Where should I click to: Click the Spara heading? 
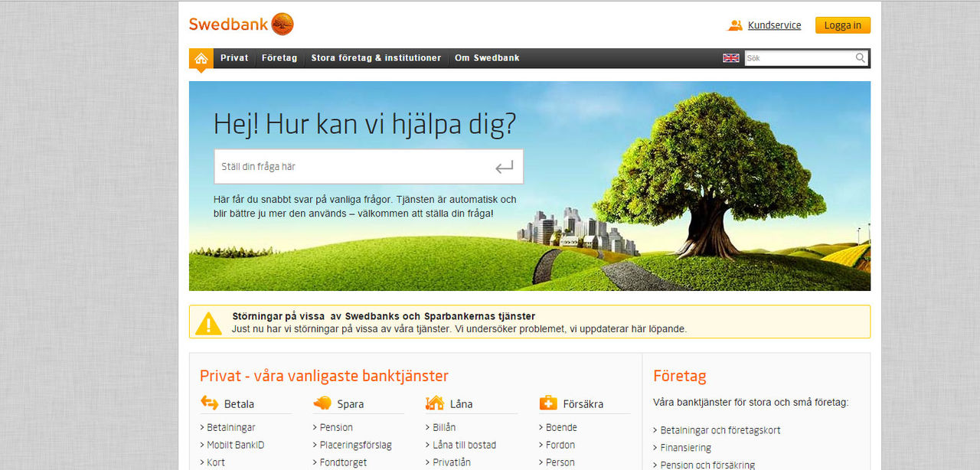(x=351, y=403)
